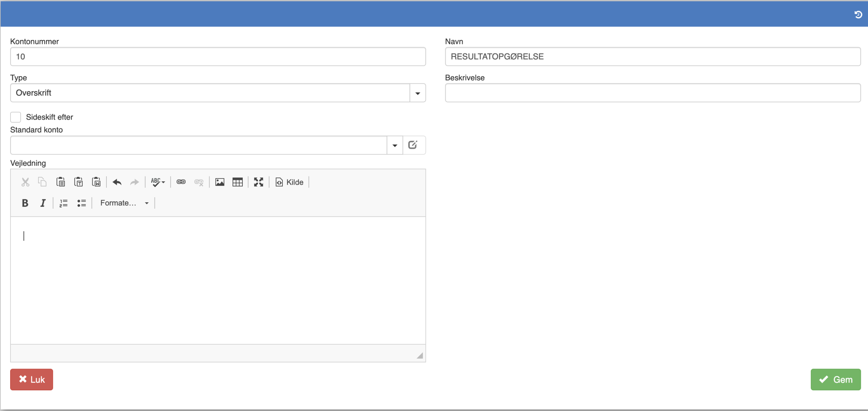Click the Cut scissors icon in editor toolbar
The width and height of the screenshot is (868, 411).
pos(25,182)
